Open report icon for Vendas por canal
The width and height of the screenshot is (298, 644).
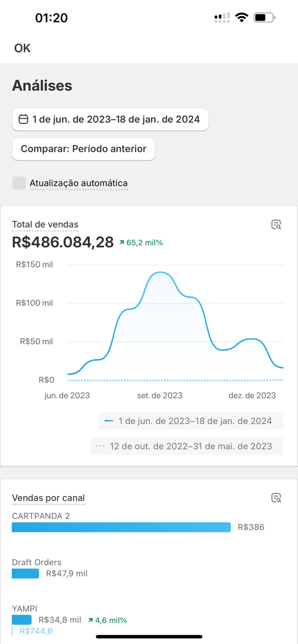pyautogui.click(x=276, y=498)
